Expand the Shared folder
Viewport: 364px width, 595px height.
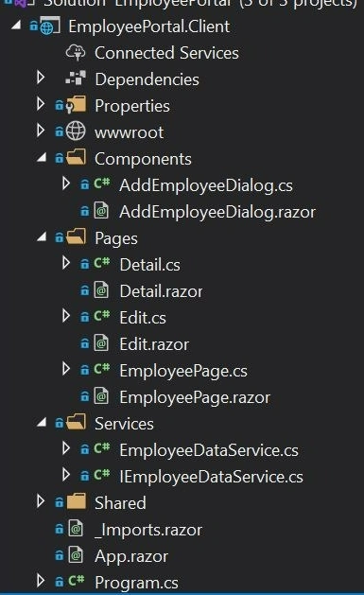(x=41, y=501)
